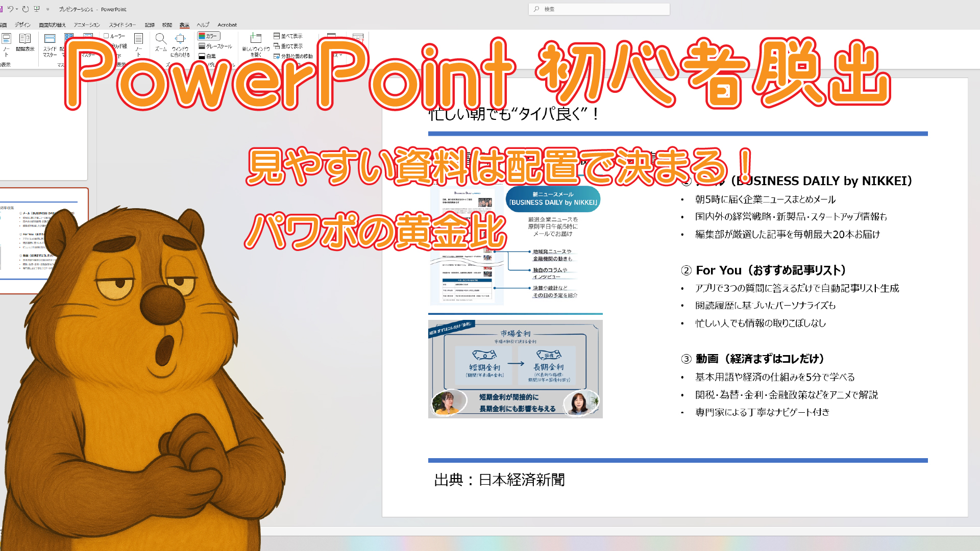Open the 画面切り替え ribbon tab
The height and width of the screenshot is (551, 980).
52,24
